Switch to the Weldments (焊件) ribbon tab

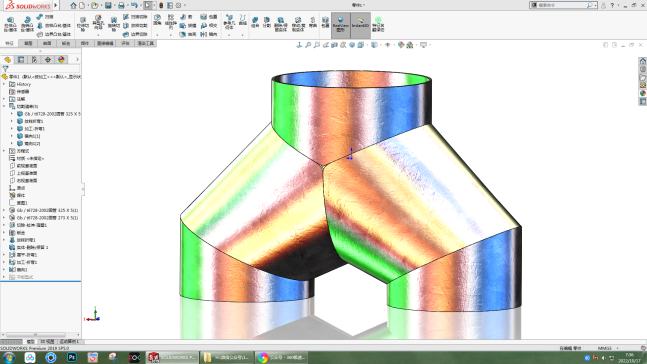point(85,43)
